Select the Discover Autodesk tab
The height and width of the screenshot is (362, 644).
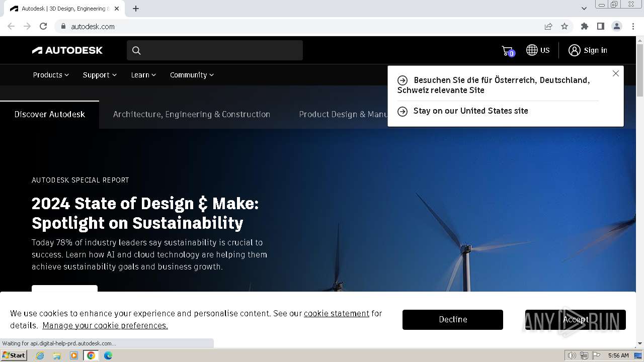pyautogui.click(x=49, y=115)
